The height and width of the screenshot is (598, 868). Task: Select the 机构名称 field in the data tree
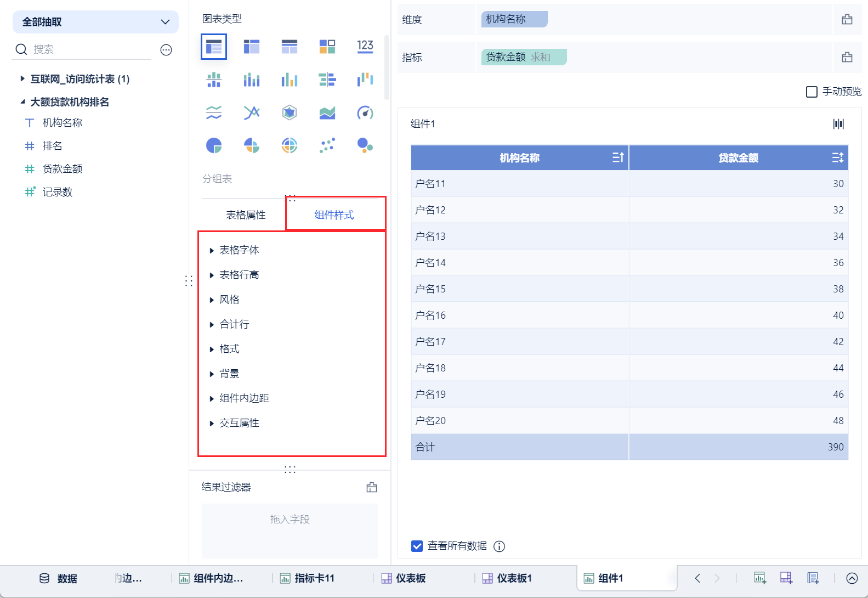[x=63, y=123]
